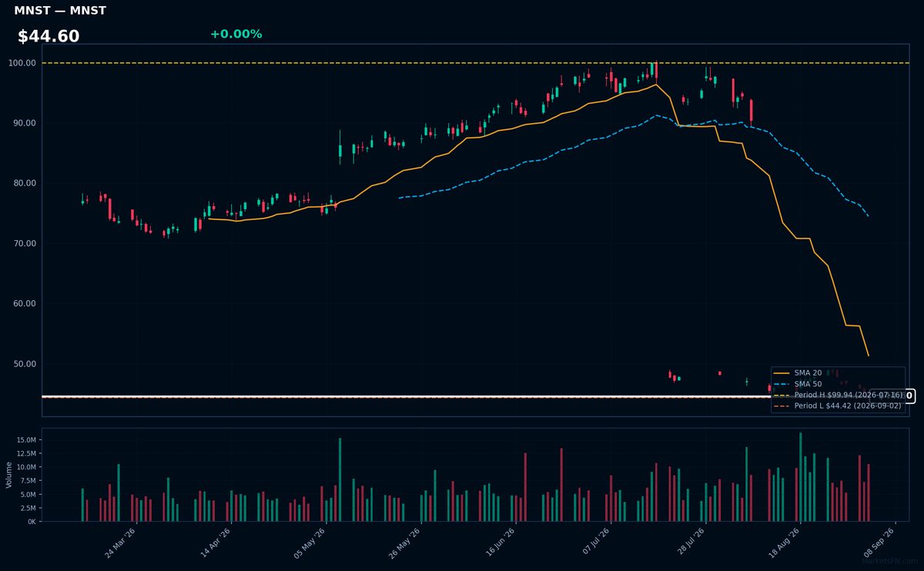Select the 90.00 price axis label

[x=25, y=123]
